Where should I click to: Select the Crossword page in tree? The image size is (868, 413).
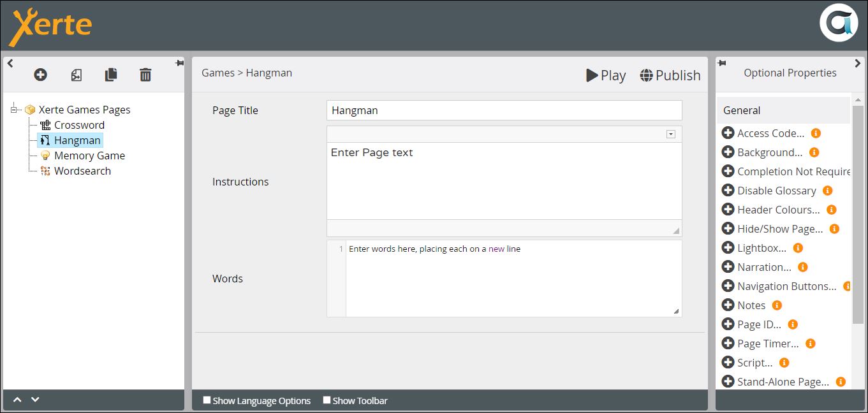(x=78, y=125)
